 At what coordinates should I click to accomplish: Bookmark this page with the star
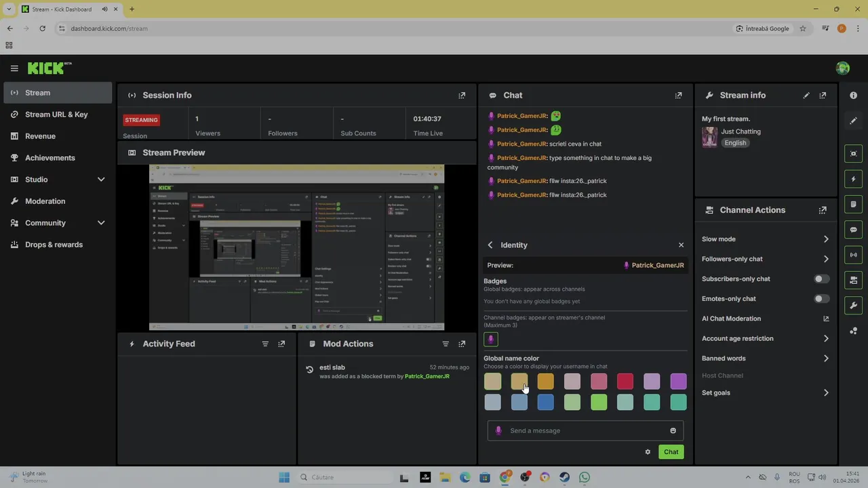(803, 28)
